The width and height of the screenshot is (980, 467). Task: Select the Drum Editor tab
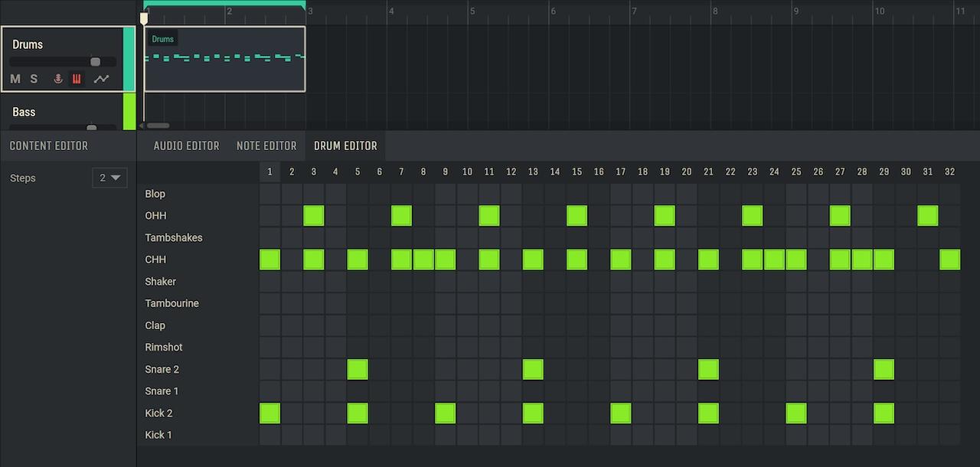pos(345,145)
